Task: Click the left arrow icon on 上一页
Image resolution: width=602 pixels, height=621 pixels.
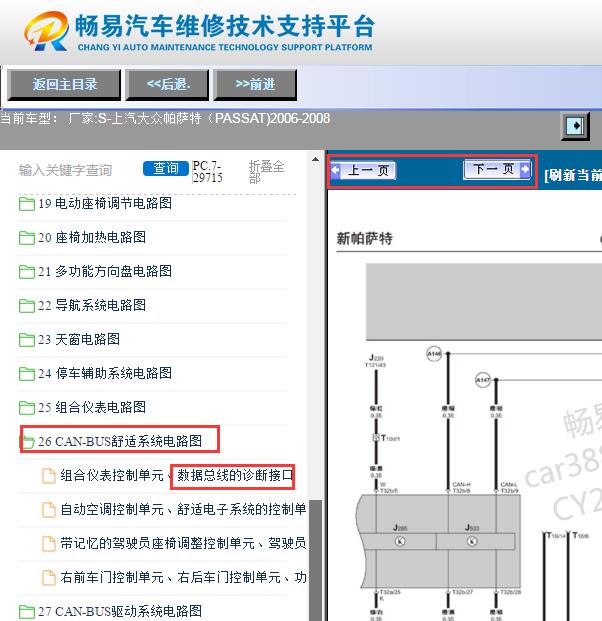Action: [336, 170]
